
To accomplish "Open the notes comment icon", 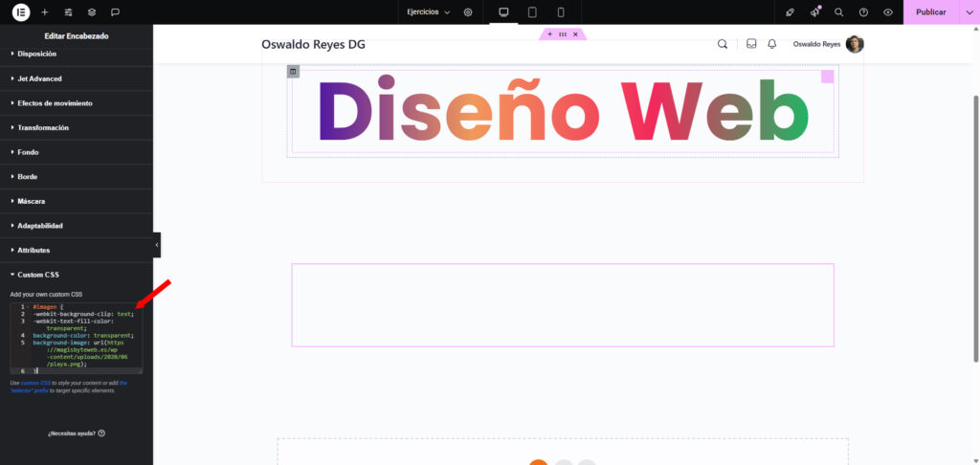I will tap(115, 12).
